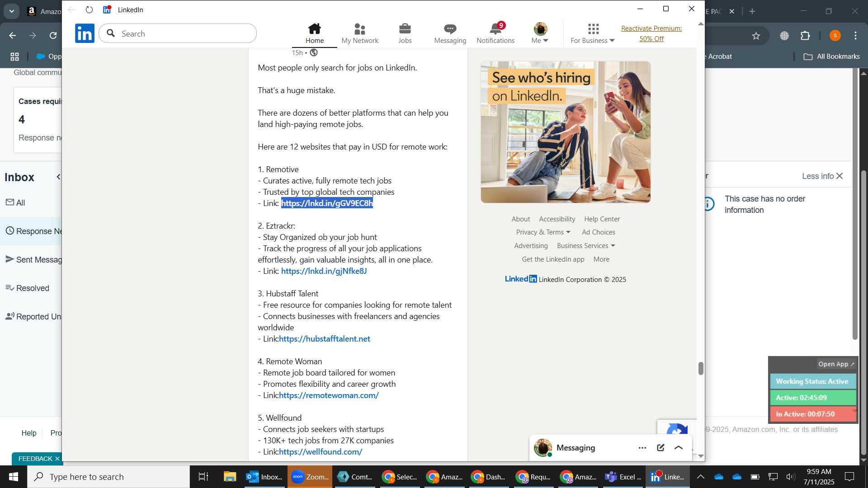
Task: Click in the LinkedIn search field
Action: tap(178, 33)
